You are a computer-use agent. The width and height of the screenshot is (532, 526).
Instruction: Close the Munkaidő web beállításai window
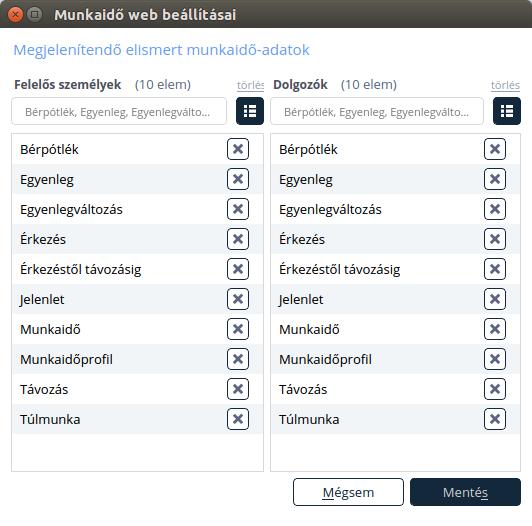point(15,15)
